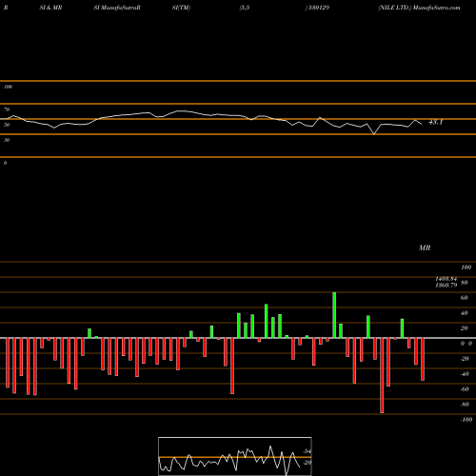Click the value '1403.84' in the MR panel
The width and height of the screenshot is (476, 476).
pos(446,279)
